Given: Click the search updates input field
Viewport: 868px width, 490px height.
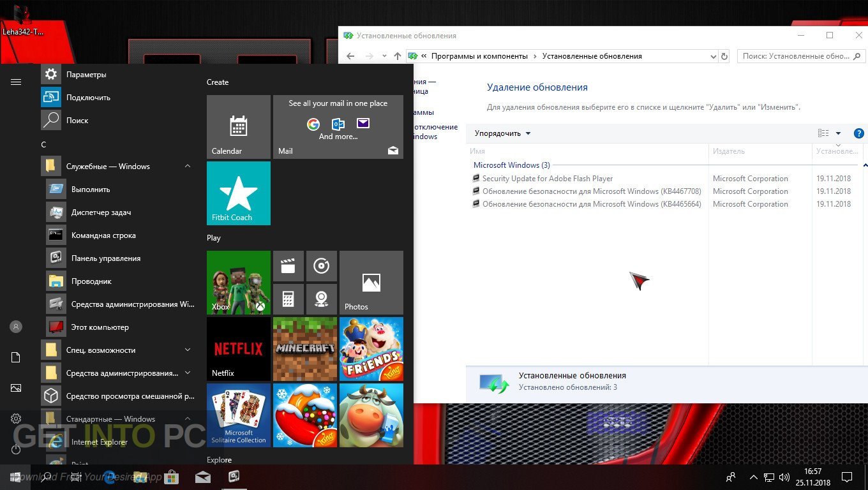Looking at the screenshot, I should click(x=800, y=56).
